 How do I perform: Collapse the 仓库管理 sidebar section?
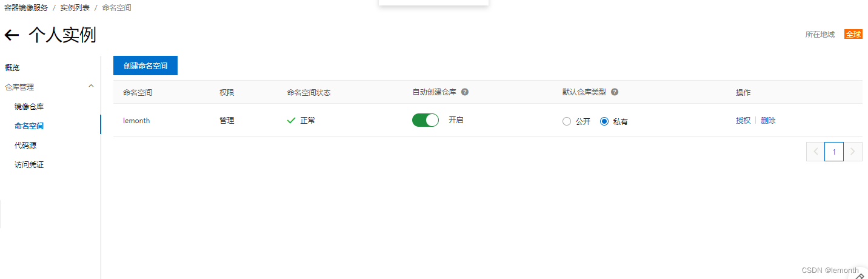[x=92, y=86]
